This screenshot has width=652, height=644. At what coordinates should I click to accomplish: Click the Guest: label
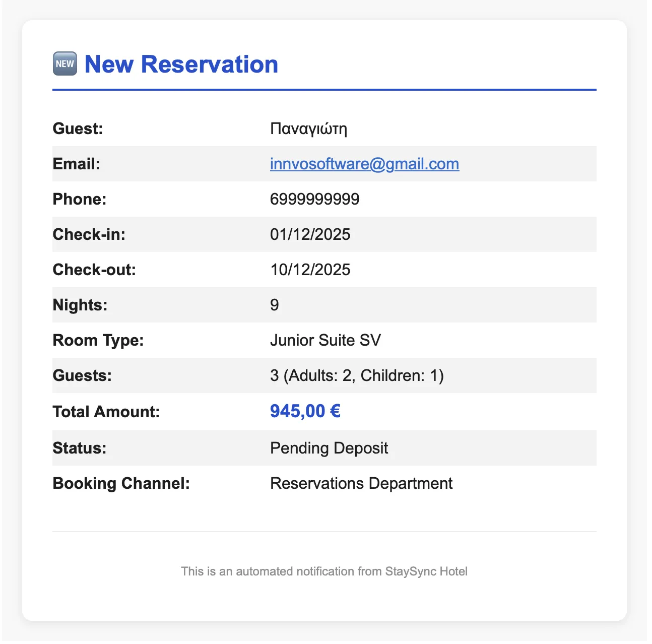(78, 128)
